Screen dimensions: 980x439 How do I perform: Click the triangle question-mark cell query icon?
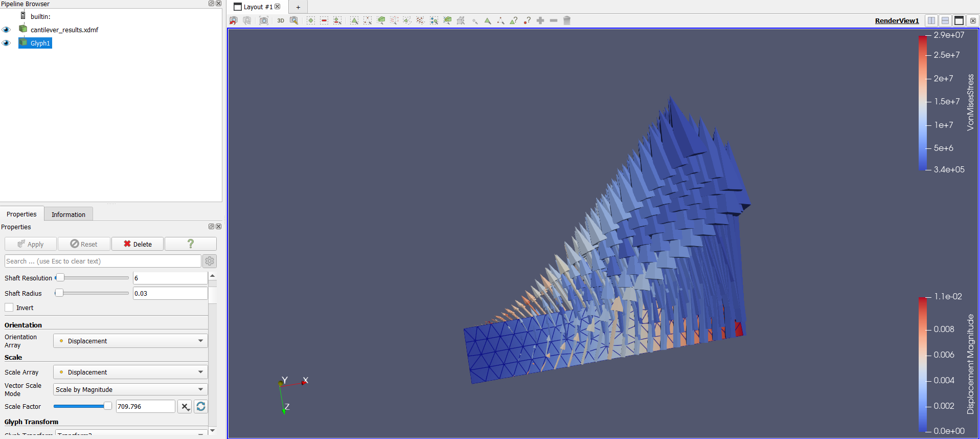click(514, 20)
